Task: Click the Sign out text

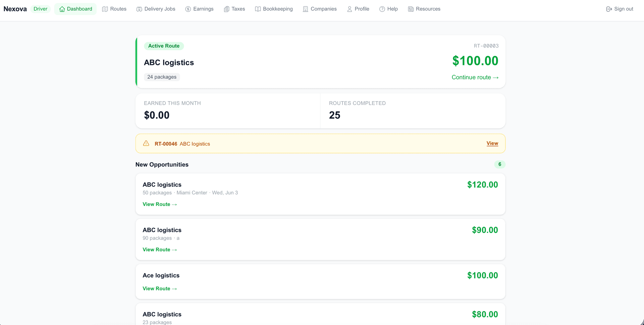Action: (x=624, y=9)
